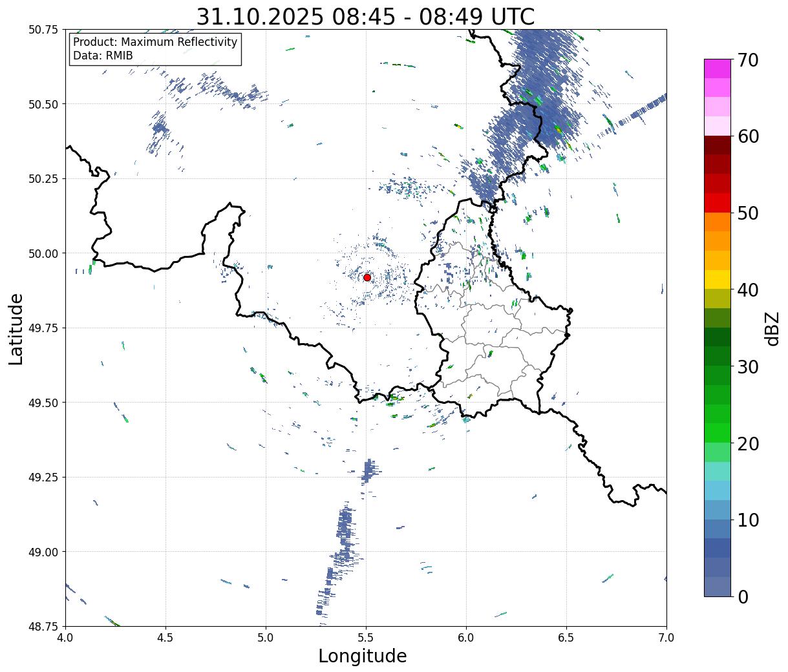Click latitude tick label 50.50

[x=43, y=104]
